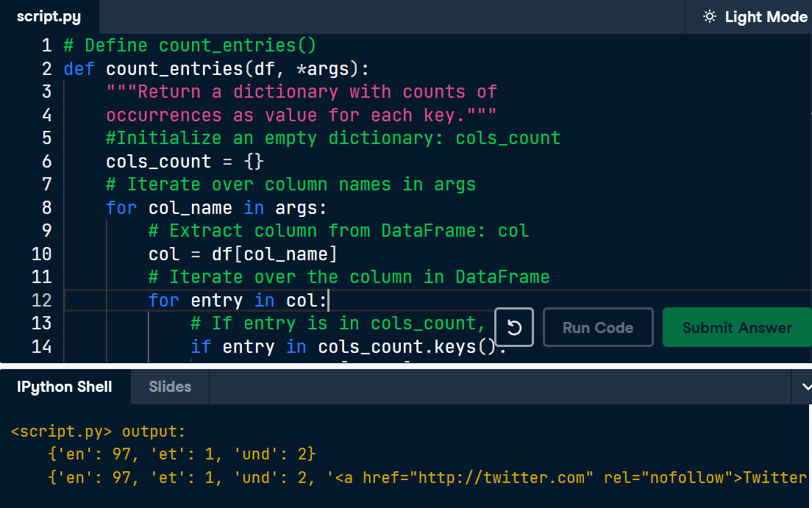Image resolution: width=812 pixels, height=508 pixels.
Task: Submit the answer with green button
Action: (x=737, y=327)
